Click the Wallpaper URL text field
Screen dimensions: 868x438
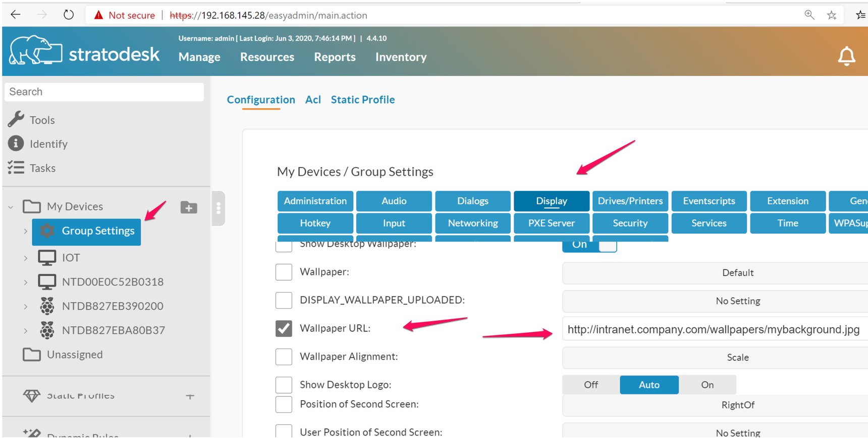coord(713,329)
